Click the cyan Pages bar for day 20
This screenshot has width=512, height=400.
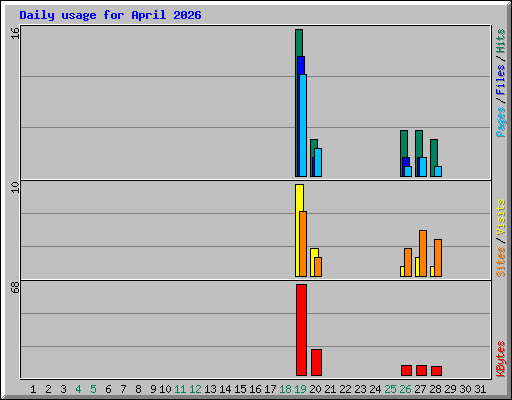click(x=318, y=162)
